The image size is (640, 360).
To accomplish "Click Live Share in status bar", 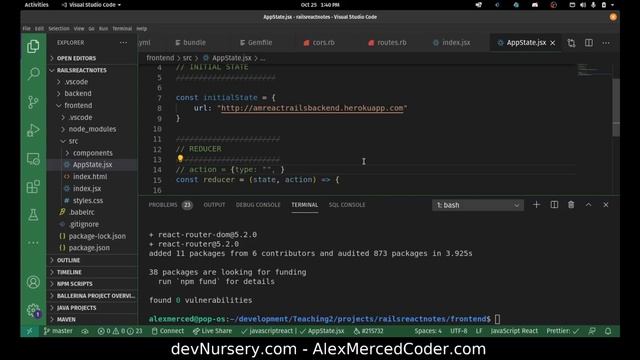I will [212, 331].
